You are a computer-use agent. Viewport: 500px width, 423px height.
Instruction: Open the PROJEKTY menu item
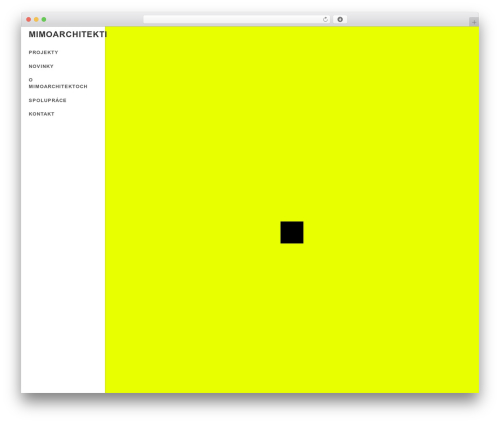coord(43,52)
